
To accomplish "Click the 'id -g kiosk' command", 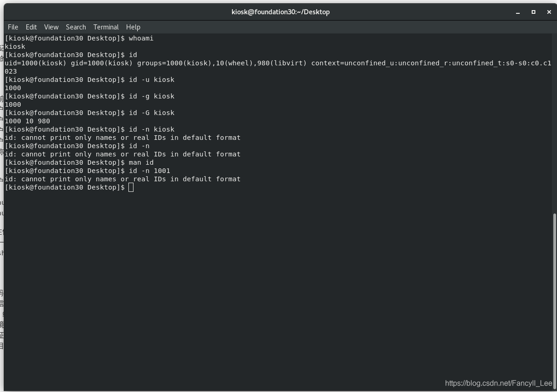I will point(151,96).
